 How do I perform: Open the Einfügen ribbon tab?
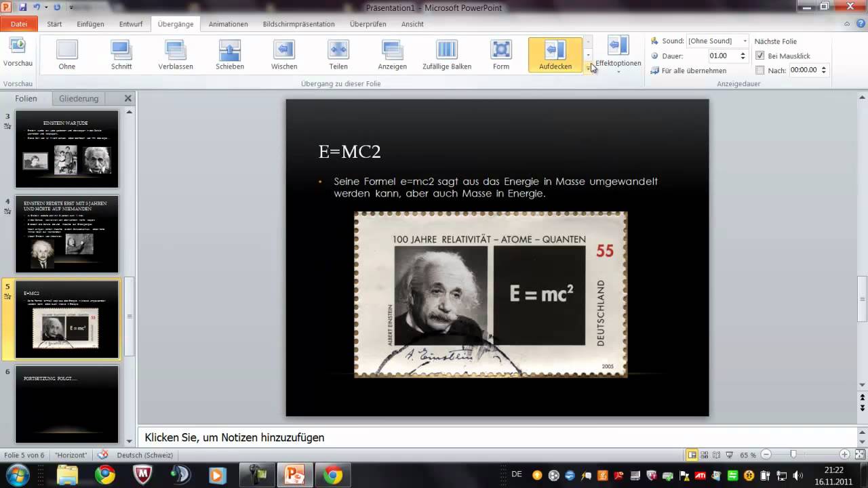pyautogui.click(x=90, y=24)
